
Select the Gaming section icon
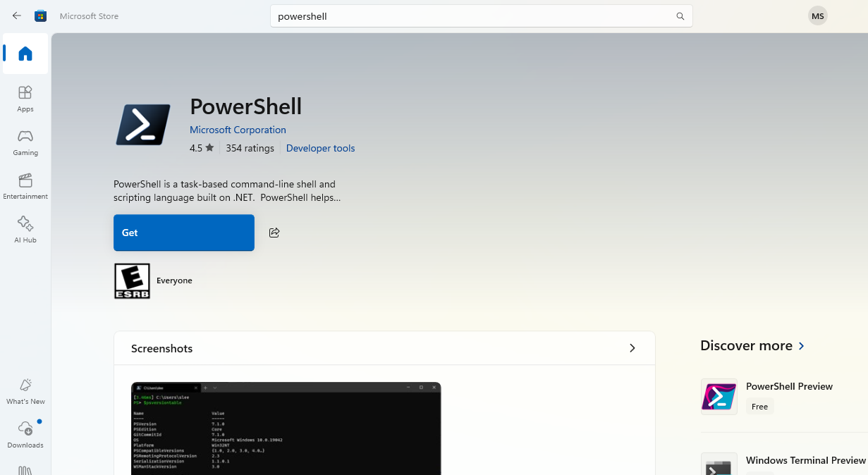(25, 142)
